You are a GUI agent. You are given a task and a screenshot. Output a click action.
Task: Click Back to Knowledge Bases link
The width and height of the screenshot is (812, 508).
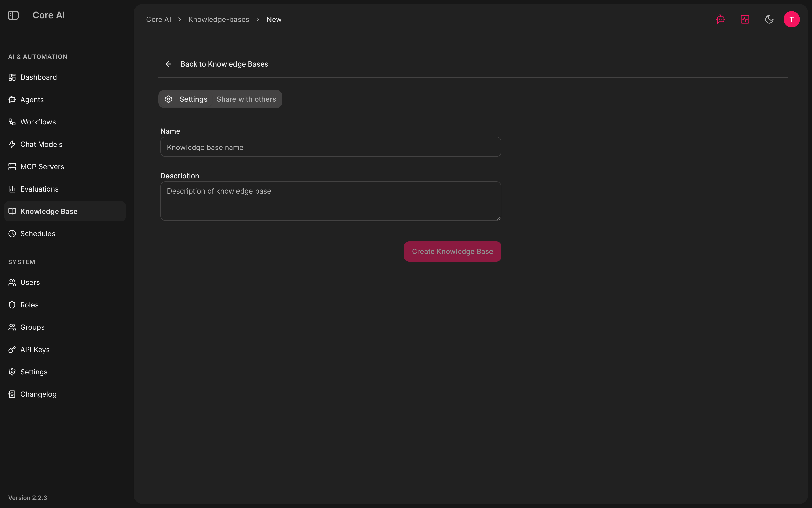click(x=217, y=64)
